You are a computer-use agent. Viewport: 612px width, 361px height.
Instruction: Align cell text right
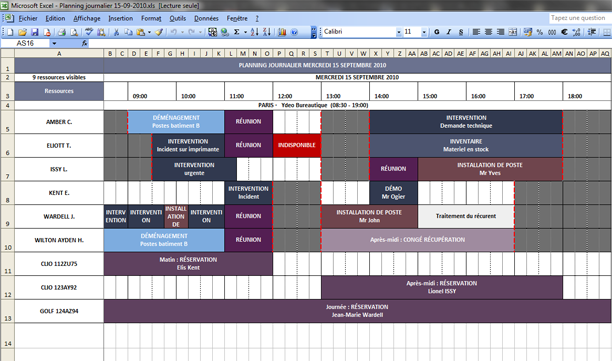500,32
